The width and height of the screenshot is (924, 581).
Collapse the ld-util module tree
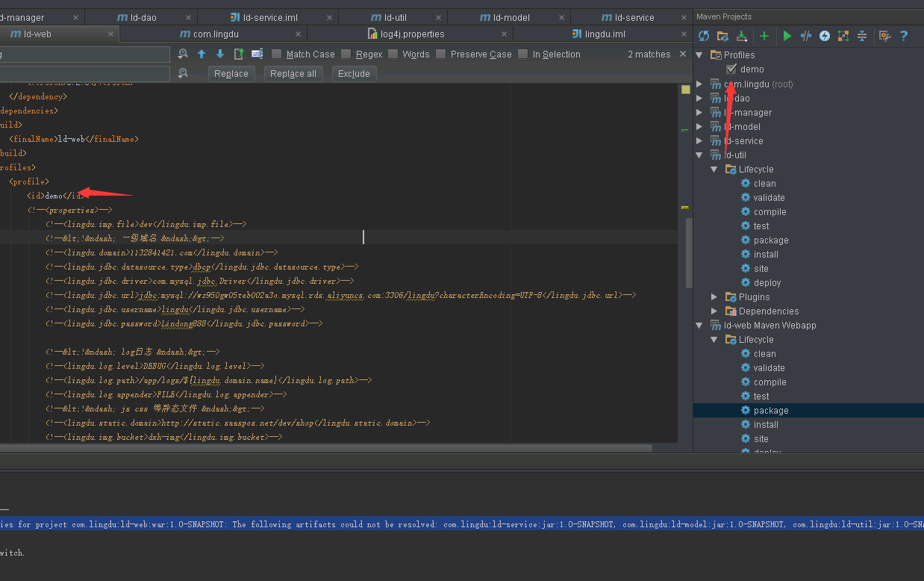coord(699,155)
